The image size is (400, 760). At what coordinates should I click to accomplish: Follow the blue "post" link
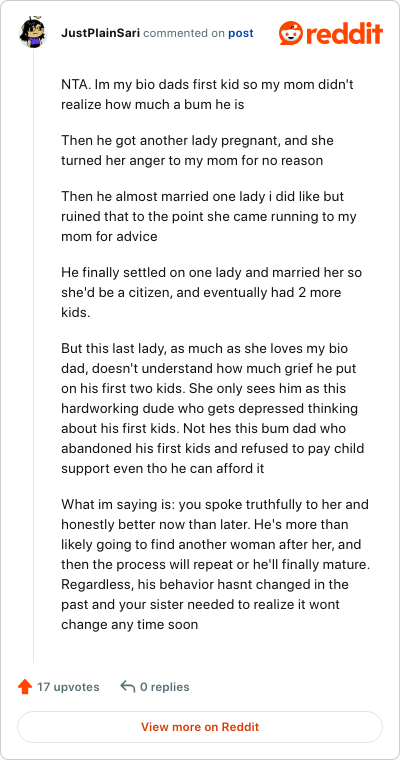(240, 33)
